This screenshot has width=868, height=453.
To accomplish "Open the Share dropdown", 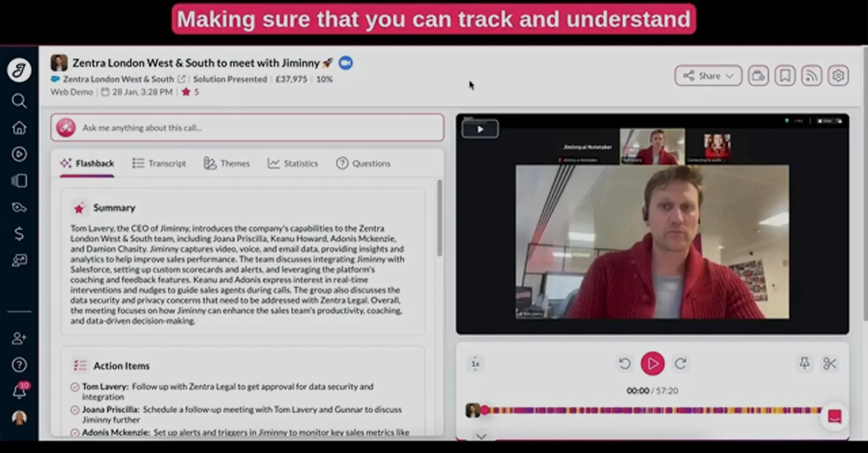I will (x=708, y=76).
